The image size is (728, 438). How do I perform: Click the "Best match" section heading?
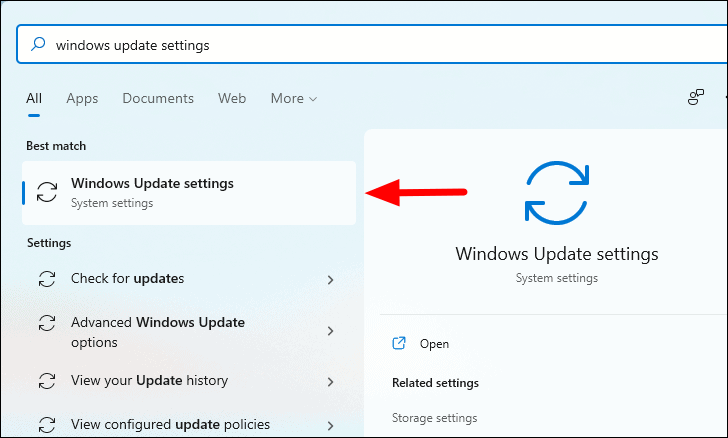pyautogui.click(x=56, y=146)
